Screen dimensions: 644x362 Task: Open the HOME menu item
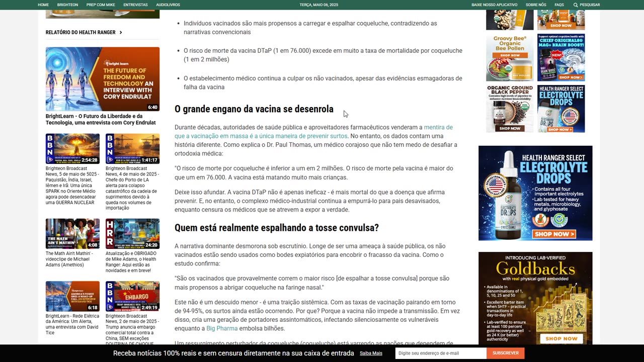point(43,5)
